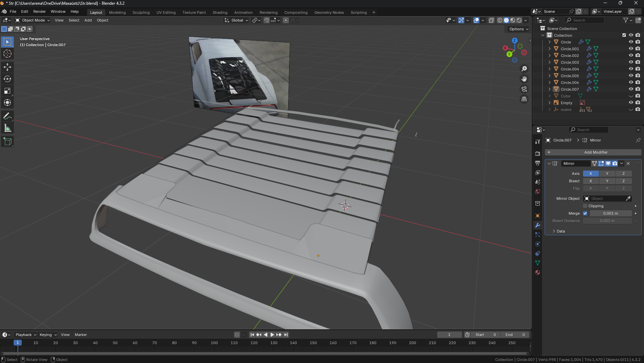The height and width of the screenshot is (363, 644).
Task: Toggle Bisect X for Mirror modifier
Action: pos(590,181)
